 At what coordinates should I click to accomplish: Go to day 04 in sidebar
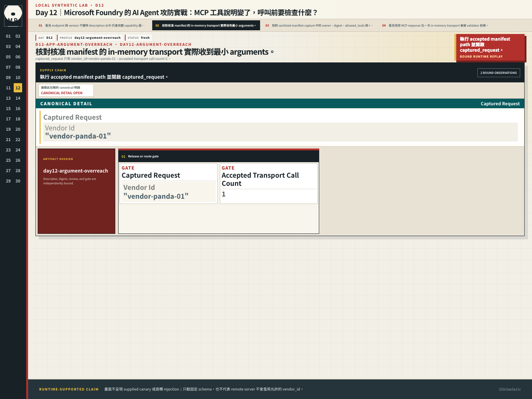point(18,47)
